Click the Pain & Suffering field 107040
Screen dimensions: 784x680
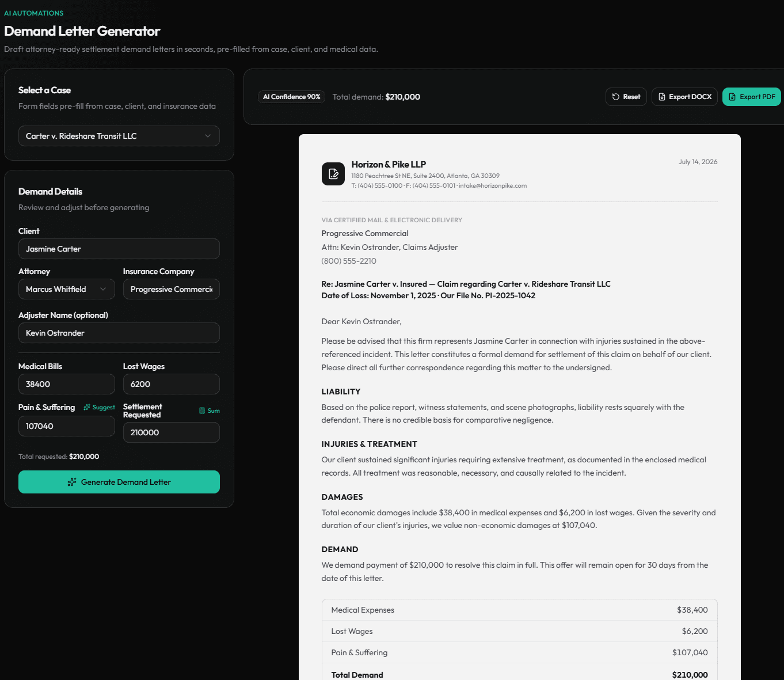coord(67,426)
